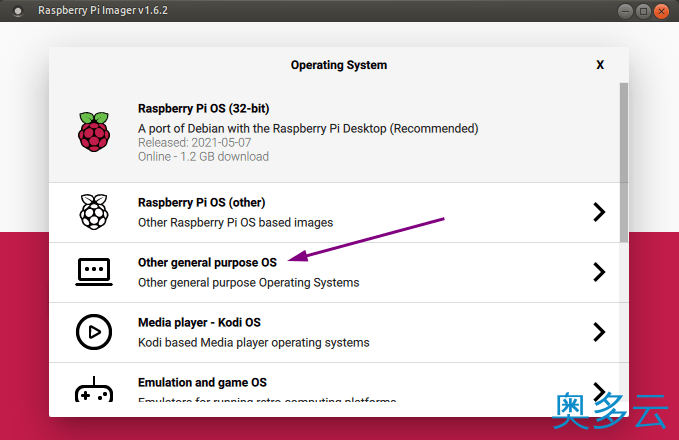This screenshot has width=679, height=440.
Task: Click 'Online - 1.2 GB download' text
Action: tap(203, 156)
